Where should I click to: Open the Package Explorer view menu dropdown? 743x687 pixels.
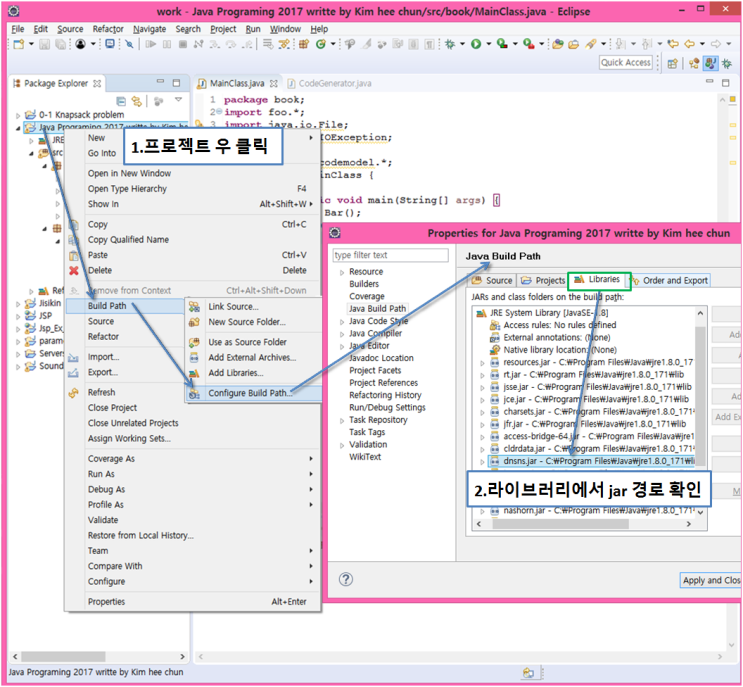[179, 101]
